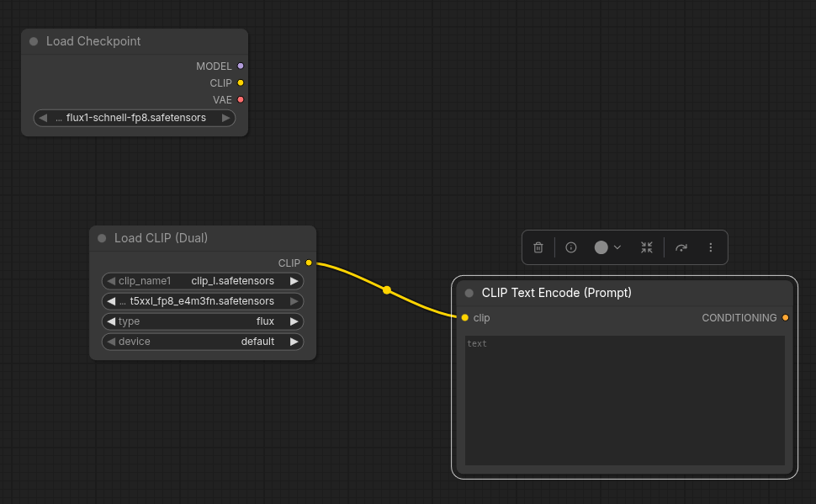
Task: Click the left arrow on the device widget
Action: click(x=111, y=342)
